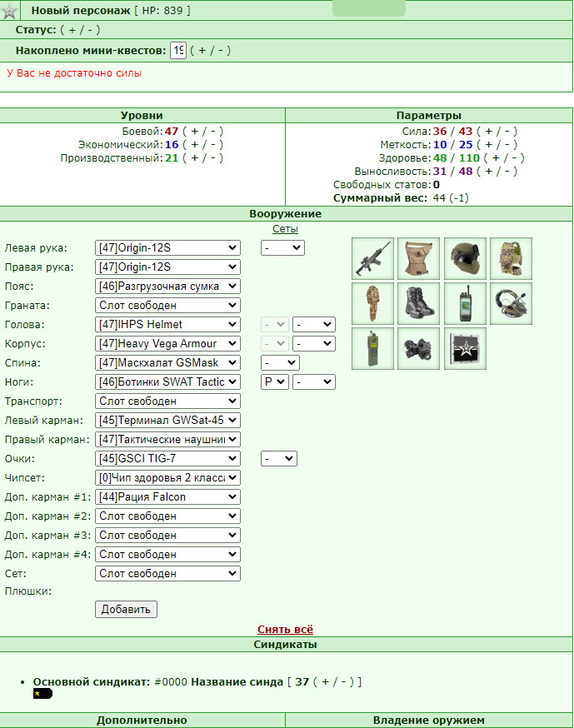Click minus next to Боевой level
The width and height of the screenshot is (574, 728).
[213, 132]
